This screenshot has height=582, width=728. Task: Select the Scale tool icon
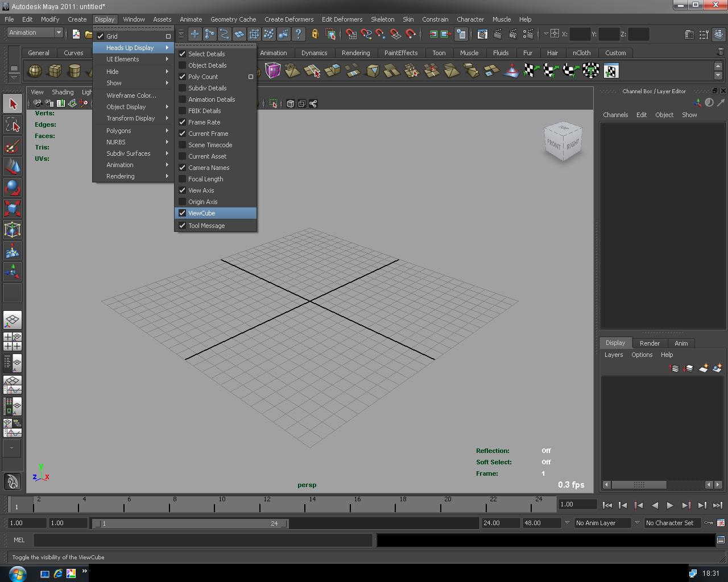point(12,209)
